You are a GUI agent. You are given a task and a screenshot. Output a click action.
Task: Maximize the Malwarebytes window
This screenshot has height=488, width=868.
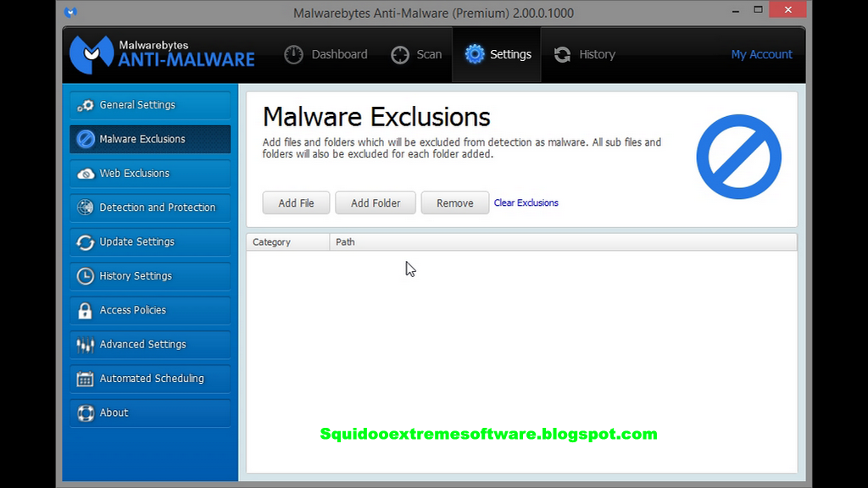pos(759,10)
